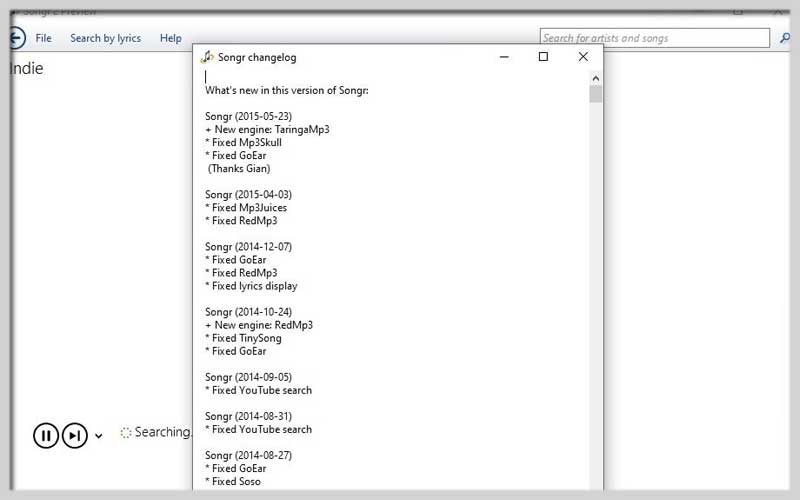This screenshot has width=800, height=500.
Task: Open the Help menu
Action: point(170,38)
